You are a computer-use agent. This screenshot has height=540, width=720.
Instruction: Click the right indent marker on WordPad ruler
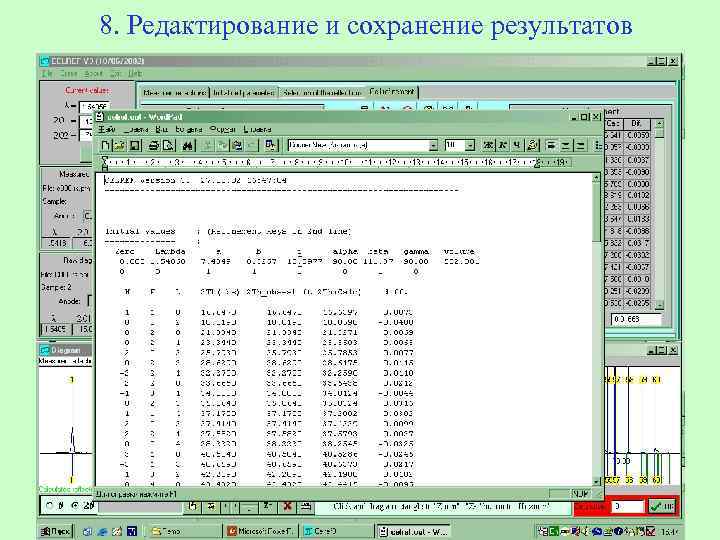tap(538, 164)
